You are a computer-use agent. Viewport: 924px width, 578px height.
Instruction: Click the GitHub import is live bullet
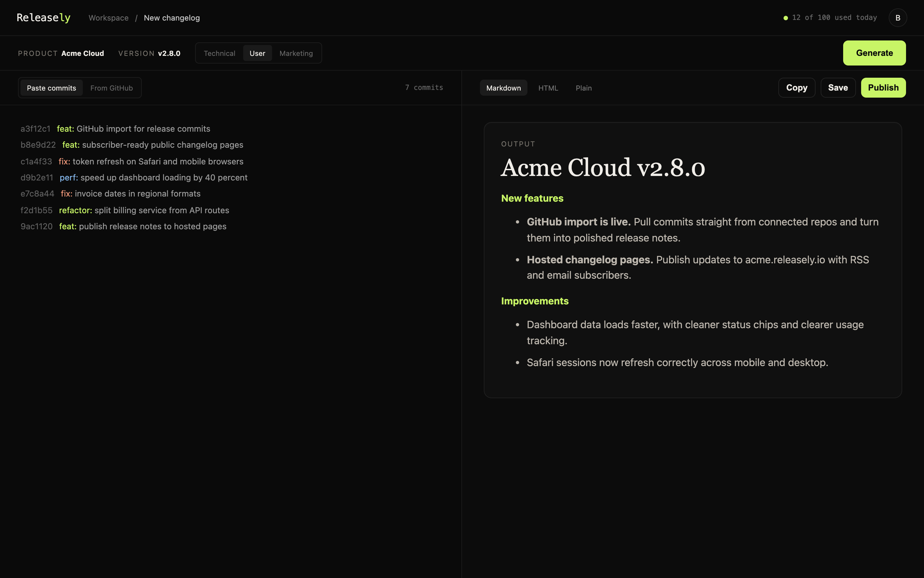(703, 230)
